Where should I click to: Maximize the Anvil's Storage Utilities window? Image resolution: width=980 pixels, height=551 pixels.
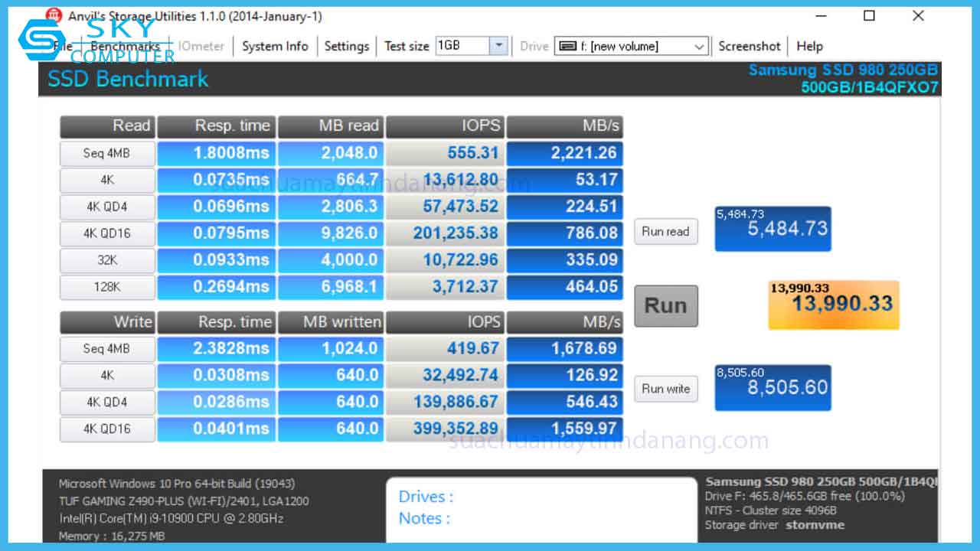pyautogui.click(x=869, y=16)
